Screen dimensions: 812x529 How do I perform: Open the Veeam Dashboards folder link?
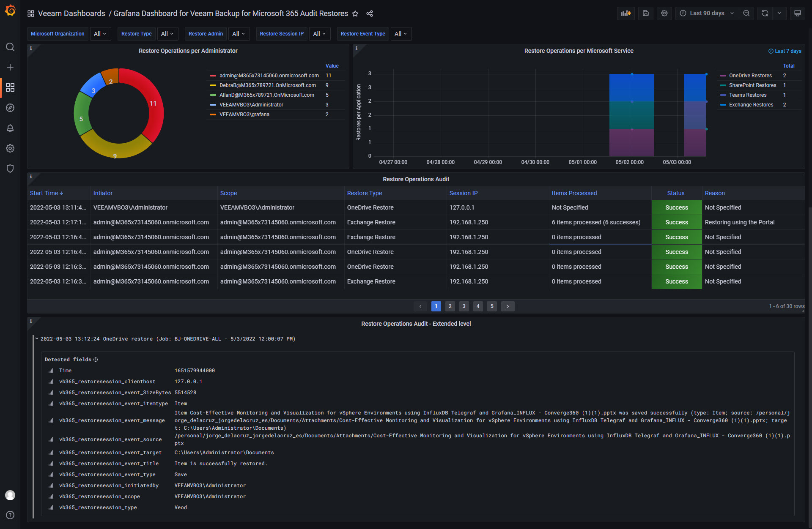pos(71,14)
